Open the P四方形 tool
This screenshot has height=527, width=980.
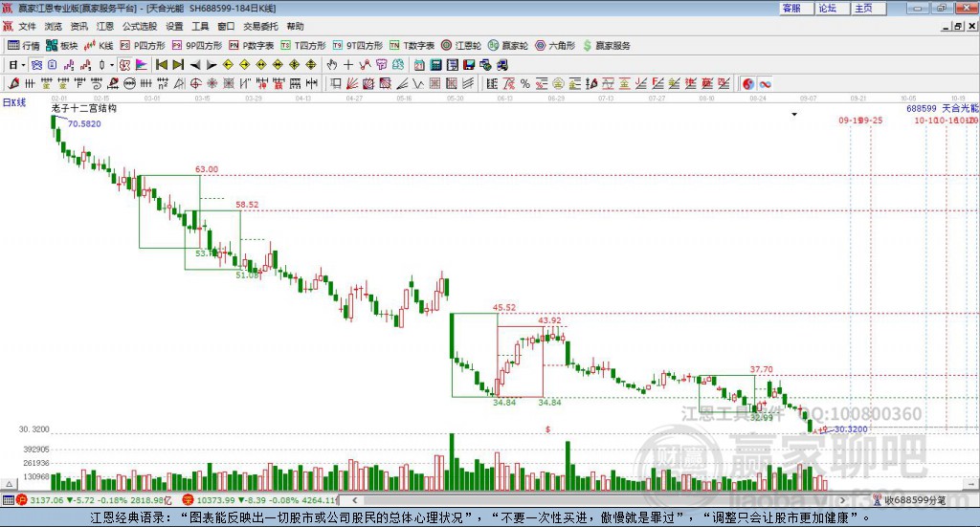coord(143,46)
